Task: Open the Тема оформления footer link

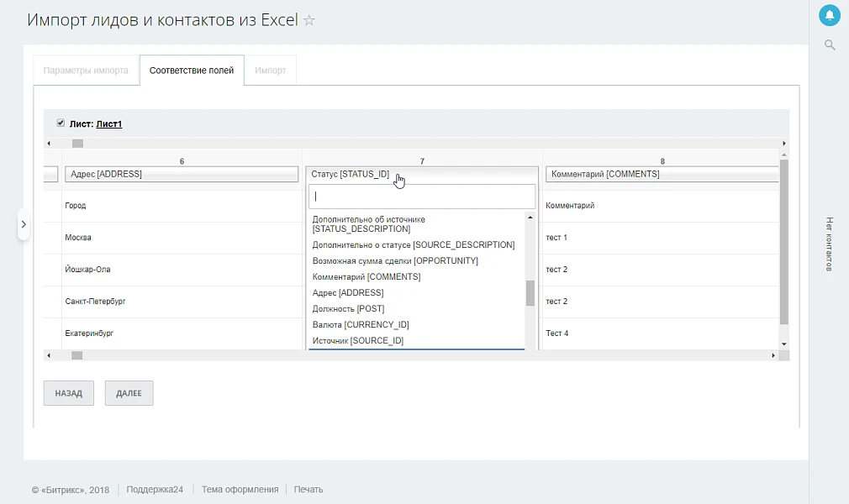Action: [240, 490]
